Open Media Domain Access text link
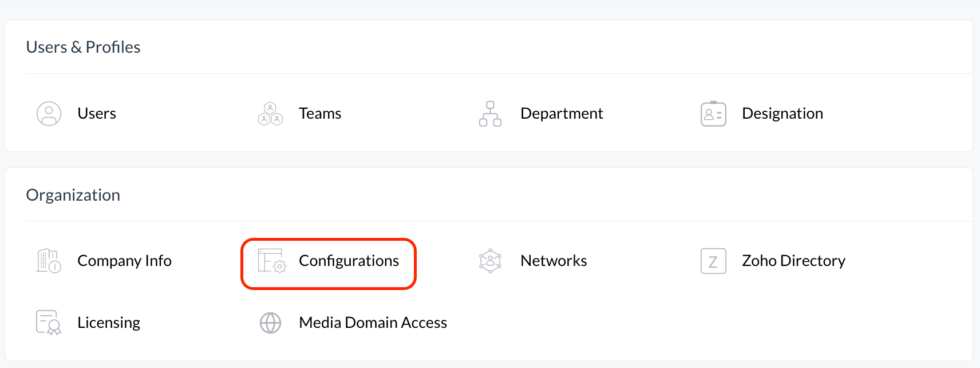This screenshot has height=368, width=980. coord(373,323)
